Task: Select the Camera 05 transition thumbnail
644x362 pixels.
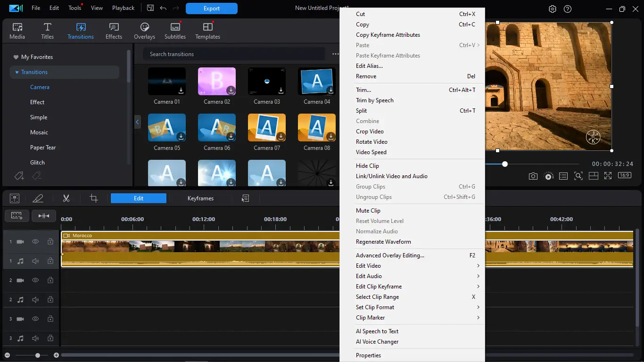Action: (x=167, y=128)
